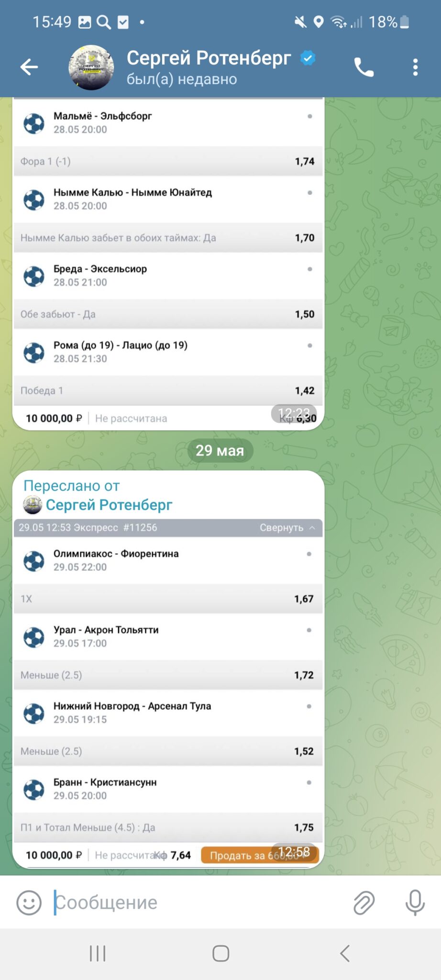Screen dimensions: 441x980
Task: Tap the Бранн - Кристиансунн soccer ball icon
Action: click(x=34, y=789)
